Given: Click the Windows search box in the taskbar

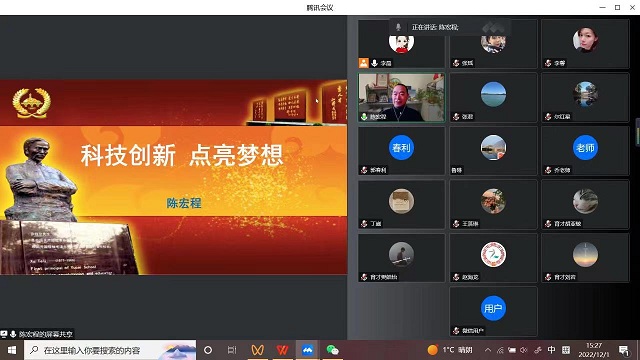Looking at the screenshot, I should point(110,350).
